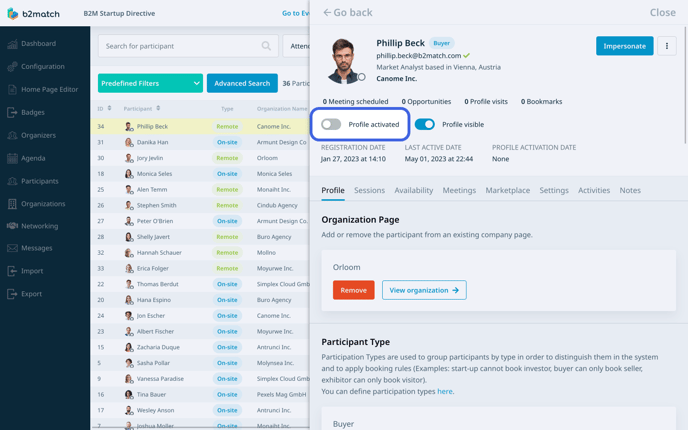Switch to the Activities tab
The width and height of the screenshot is (688, 430).
[594, 190]
